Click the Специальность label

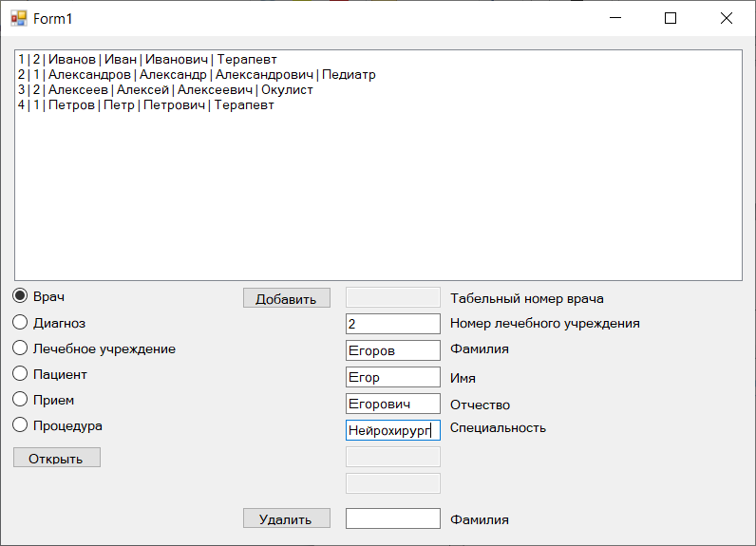(498, 428)
